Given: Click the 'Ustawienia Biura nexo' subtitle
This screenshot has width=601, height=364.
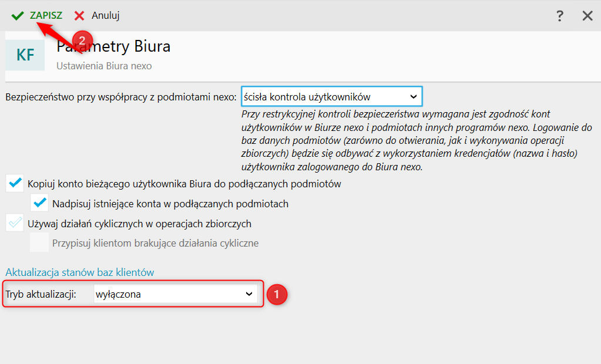Looking at the screenshot, I should point(104,66).
